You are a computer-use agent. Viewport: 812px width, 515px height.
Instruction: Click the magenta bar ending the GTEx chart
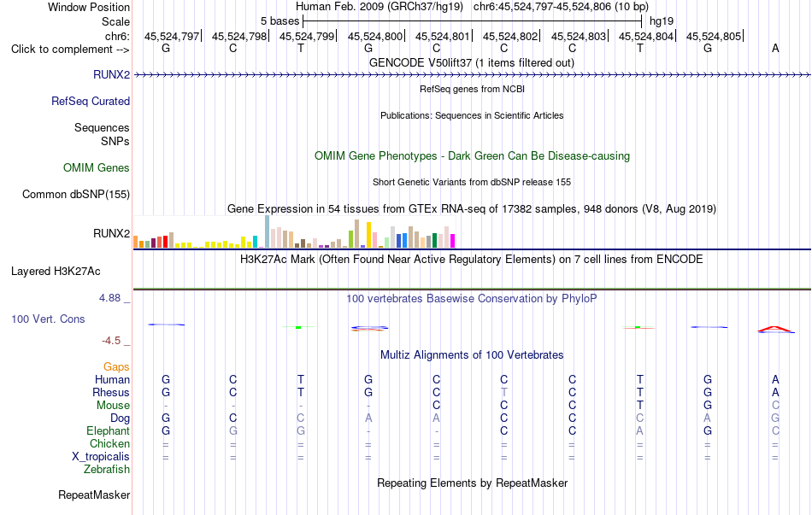point(453,241)
